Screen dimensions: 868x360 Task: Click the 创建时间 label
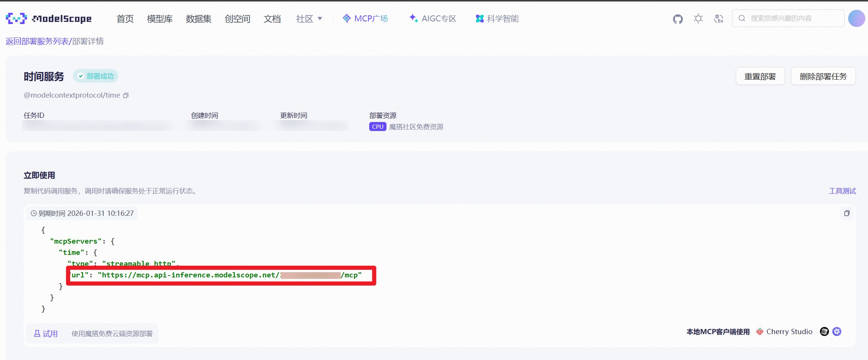(205, 116)
